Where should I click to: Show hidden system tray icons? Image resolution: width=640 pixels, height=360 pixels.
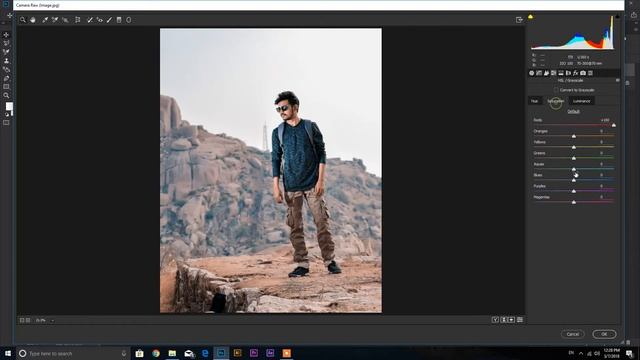(581, 353)
